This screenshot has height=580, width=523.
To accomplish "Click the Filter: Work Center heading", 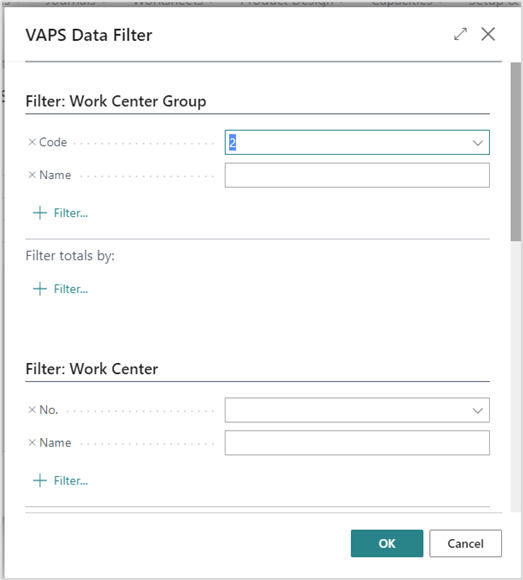I will pos(92,369).
